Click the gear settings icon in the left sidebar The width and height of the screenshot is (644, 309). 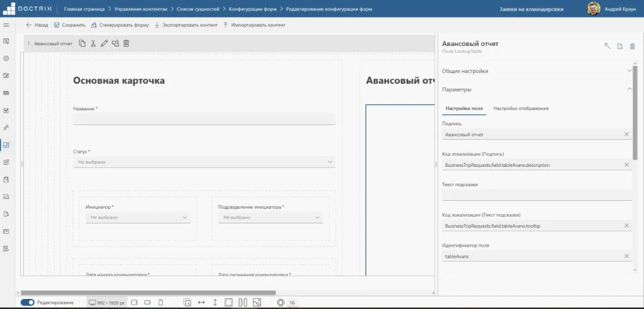point(6,59)
